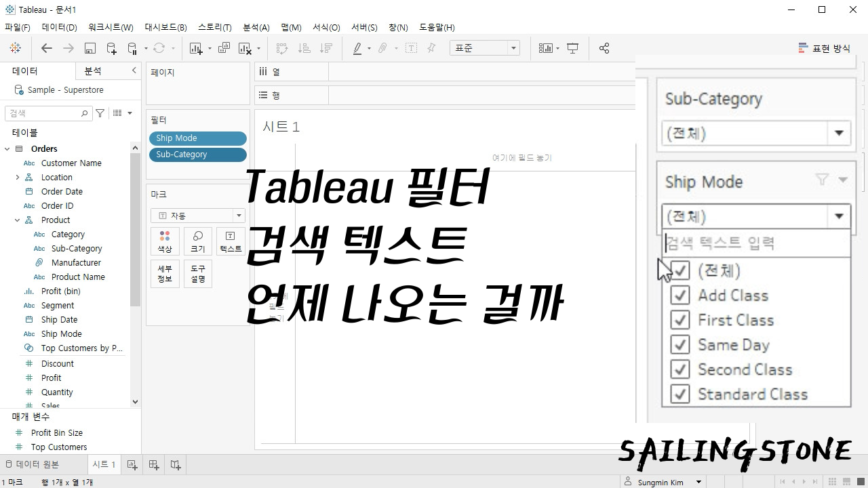Image resolution: width=868 pixels, height=488 pixels.
Task: Sort descending toolbar icon
Action: pyautogui.click(x=326, y=48)
